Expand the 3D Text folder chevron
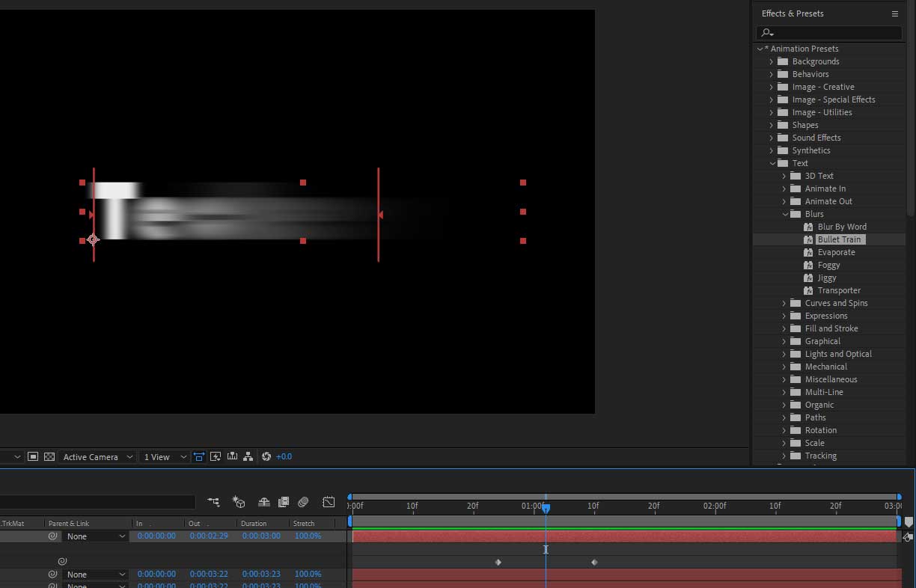The image size is (916, 588). pyautogui.click(x=784, y=176)
